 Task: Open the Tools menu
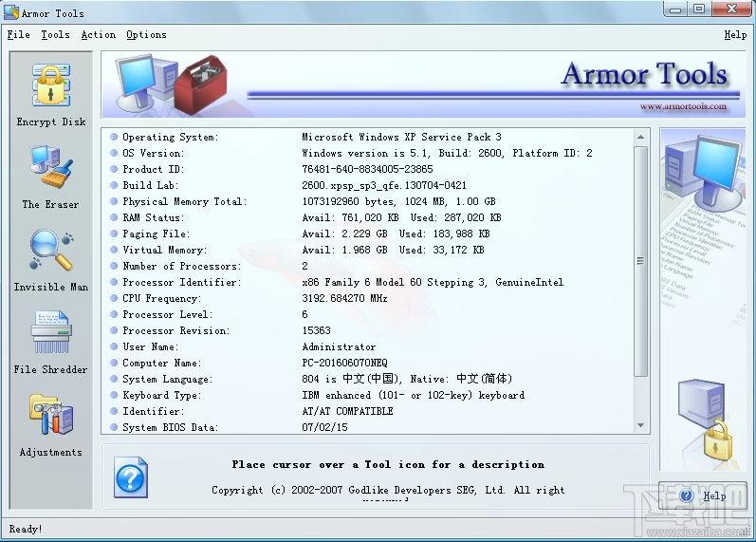[x=55, y=35]
